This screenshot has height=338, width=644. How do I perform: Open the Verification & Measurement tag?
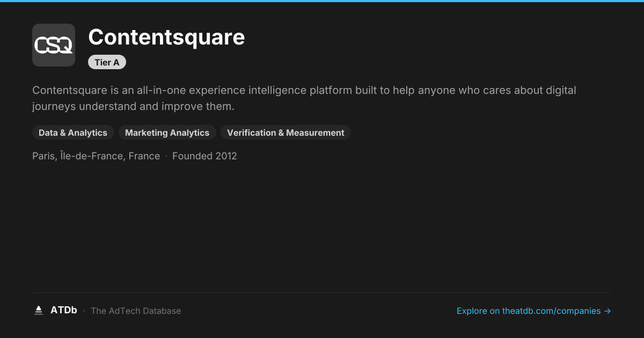click(286, 133)
